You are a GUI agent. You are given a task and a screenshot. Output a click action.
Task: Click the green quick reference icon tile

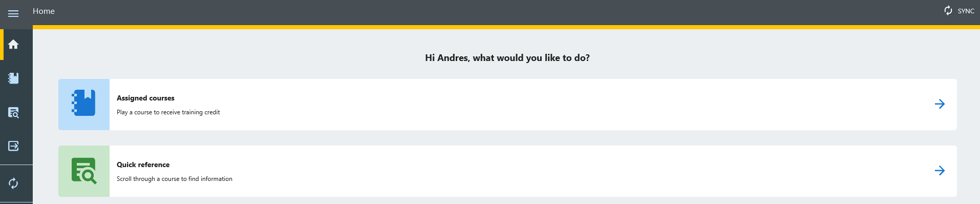(84, 171)
